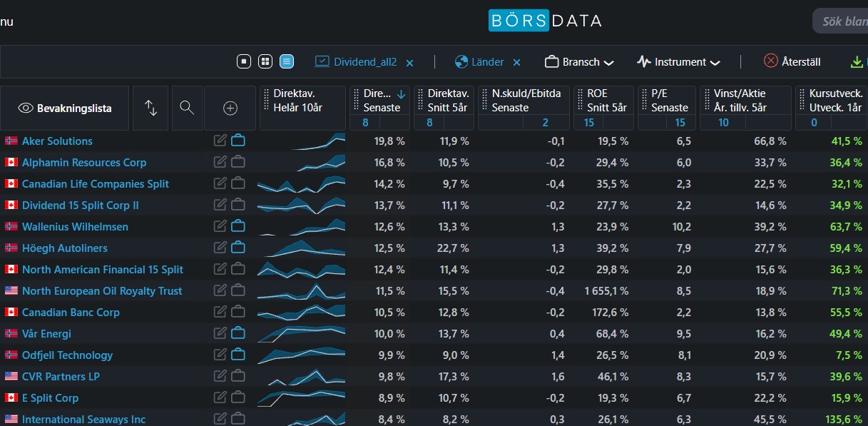Screen dimensions: 868x426
Task: Select the highlighted list view icon
Action: [287, 61]
